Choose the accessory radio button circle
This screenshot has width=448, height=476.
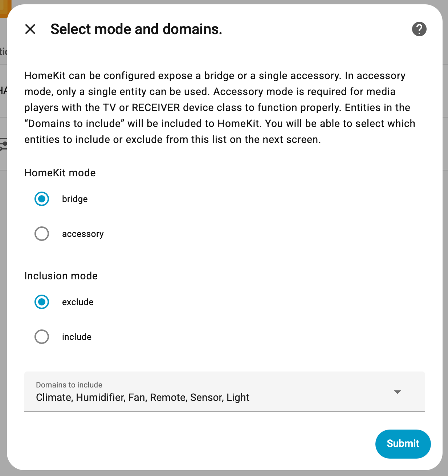pyautogui.click(x=42, y=234)
